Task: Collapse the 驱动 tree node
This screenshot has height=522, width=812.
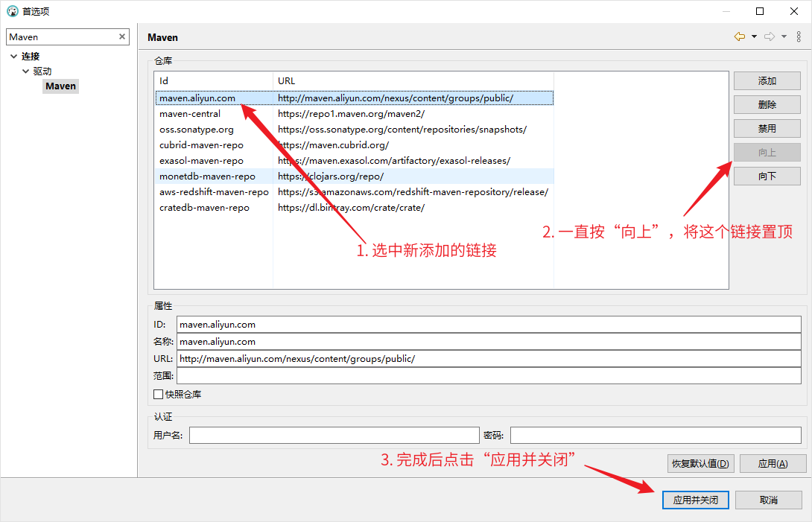Action: [x=25, y=71]
